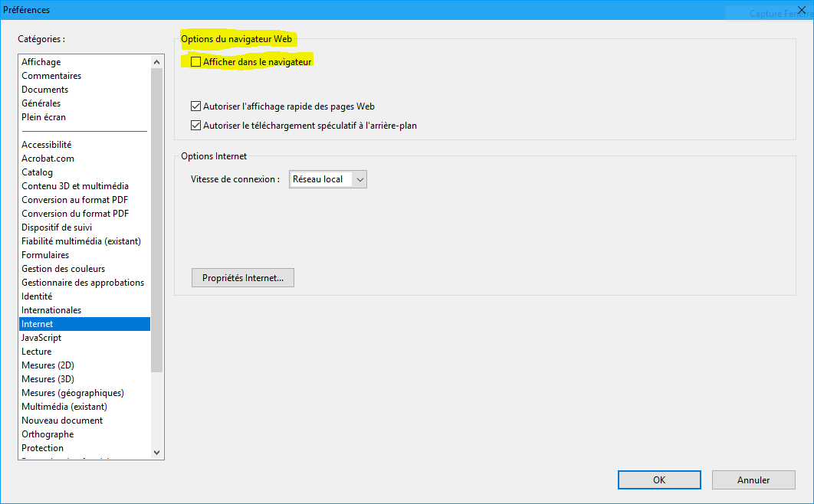Choose the Orthographe category

(x=48, y=434)
